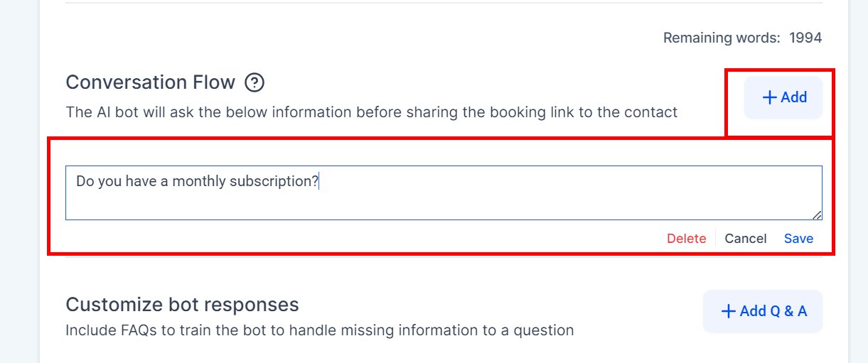The image size is (868, 363).
Task: Click the Conversation Flow help question-mark icon
Action: tap(254, 83)
